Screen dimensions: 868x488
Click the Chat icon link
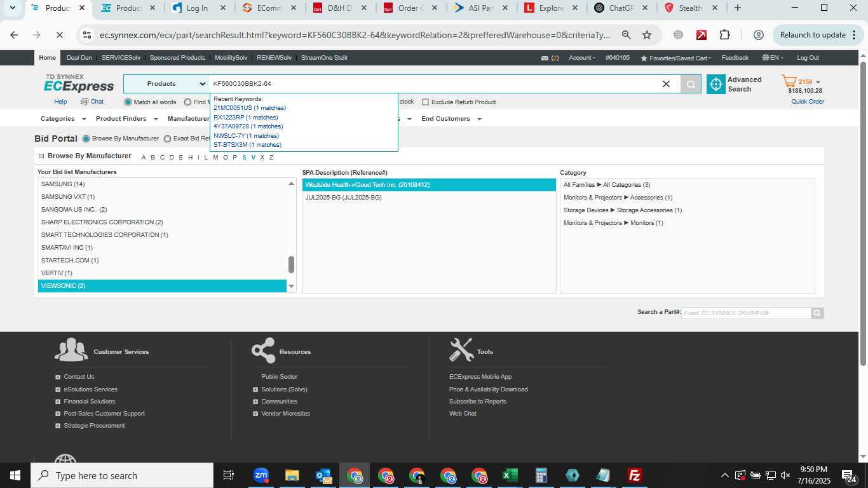(92, 102)
